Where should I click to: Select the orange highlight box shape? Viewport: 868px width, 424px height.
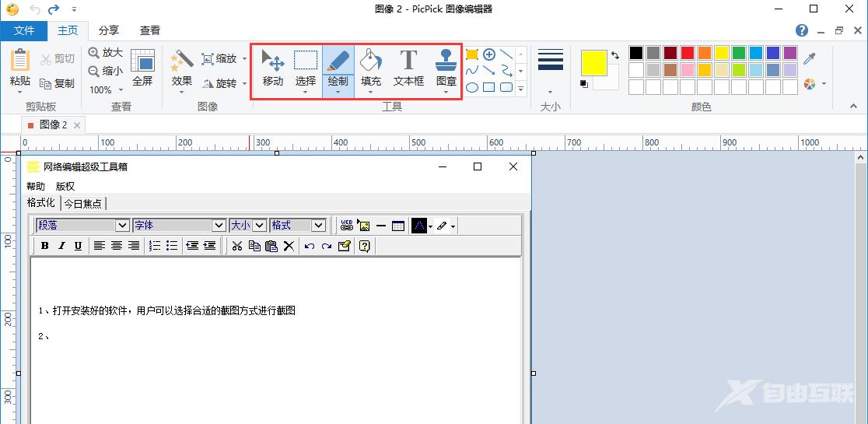pos(471,54)
